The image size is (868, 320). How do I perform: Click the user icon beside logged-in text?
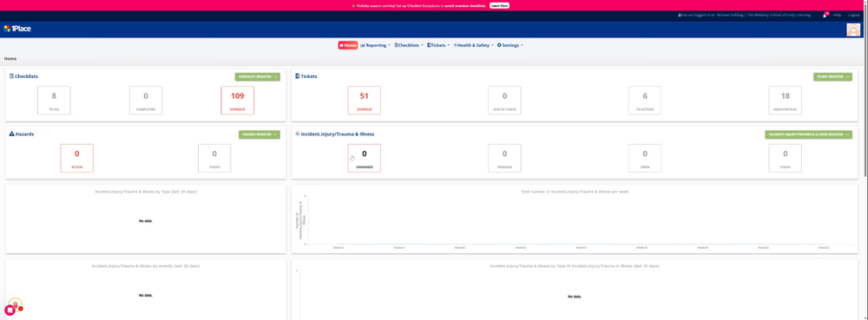pyautogui.click(x=680, y=16)
